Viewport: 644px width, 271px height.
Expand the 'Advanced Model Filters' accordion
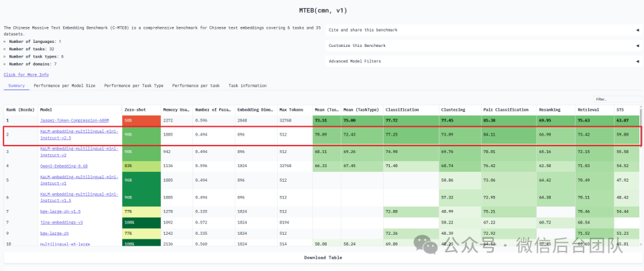click(x=484, y=61)
